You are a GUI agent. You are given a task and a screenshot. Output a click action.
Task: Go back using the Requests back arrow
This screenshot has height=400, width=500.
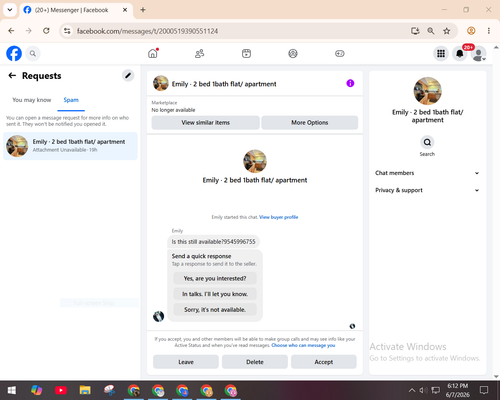tap(12, 76)
